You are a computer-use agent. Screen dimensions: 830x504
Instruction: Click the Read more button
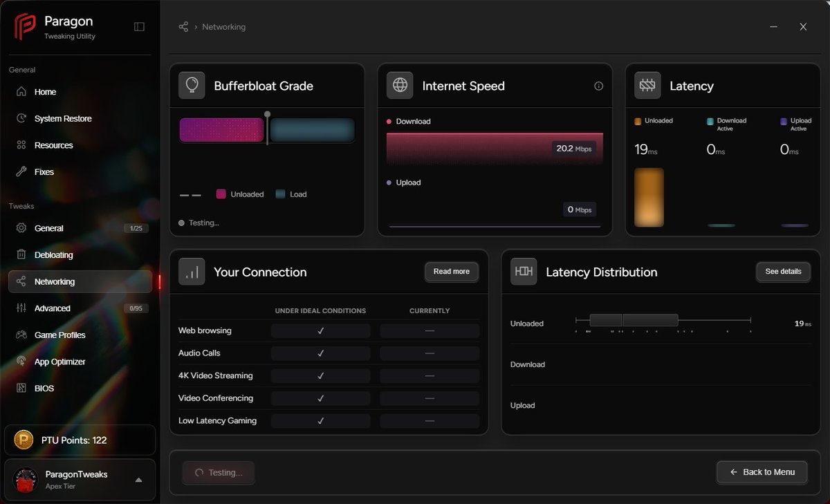click(x=451, y=272)
